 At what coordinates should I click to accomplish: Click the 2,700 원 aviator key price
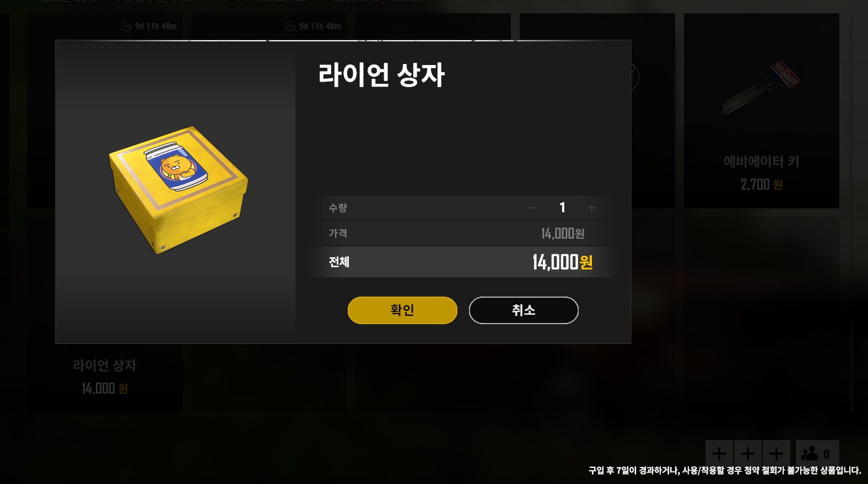point(762,185)
